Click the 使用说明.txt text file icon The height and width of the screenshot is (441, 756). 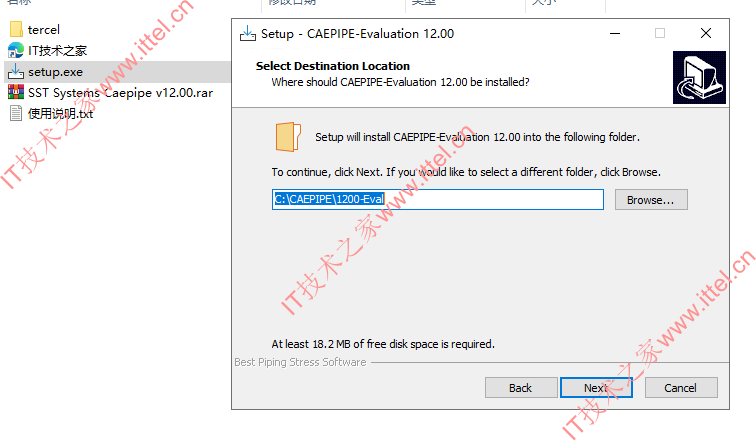(x=16, y=114)
